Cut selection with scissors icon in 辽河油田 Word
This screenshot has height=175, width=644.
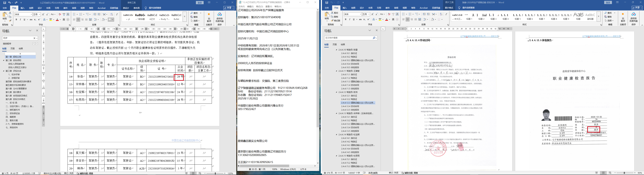10,13
